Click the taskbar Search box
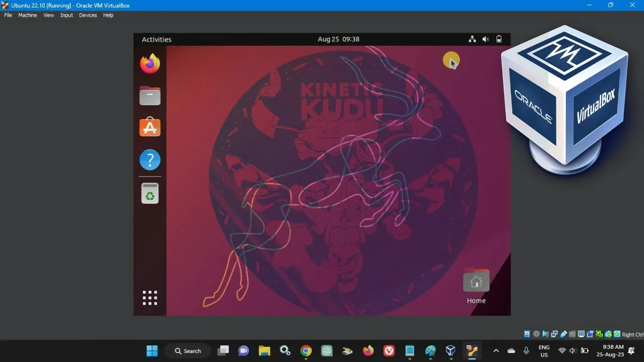644x362 pixels. coord(188,350)
